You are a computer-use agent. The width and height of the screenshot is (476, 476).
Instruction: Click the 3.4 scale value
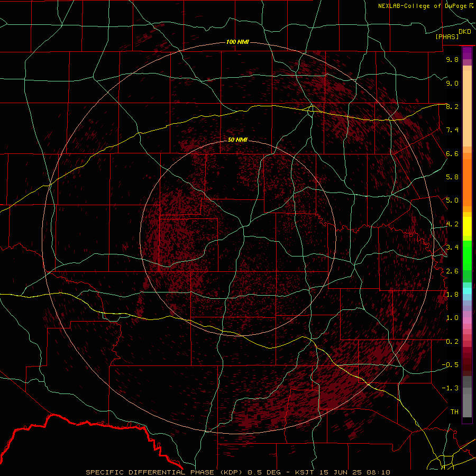coord(452,247)
